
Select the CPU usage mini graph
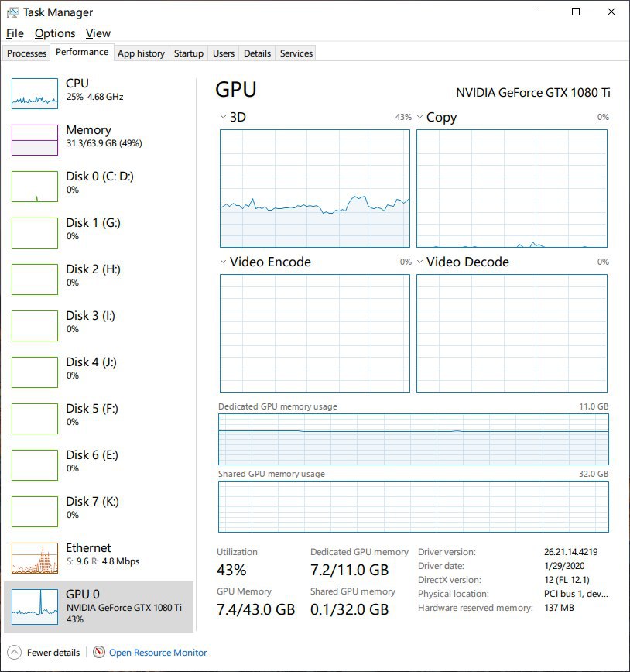35,94
